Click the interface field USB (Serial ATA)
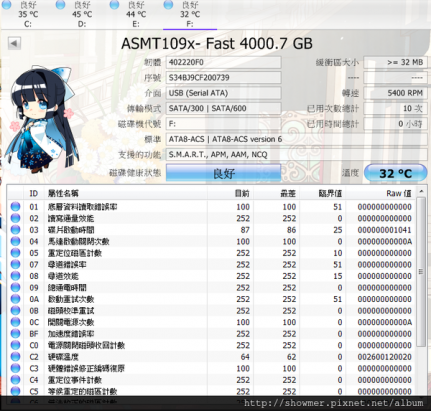The image size is (431, 411). coord(223,93)
